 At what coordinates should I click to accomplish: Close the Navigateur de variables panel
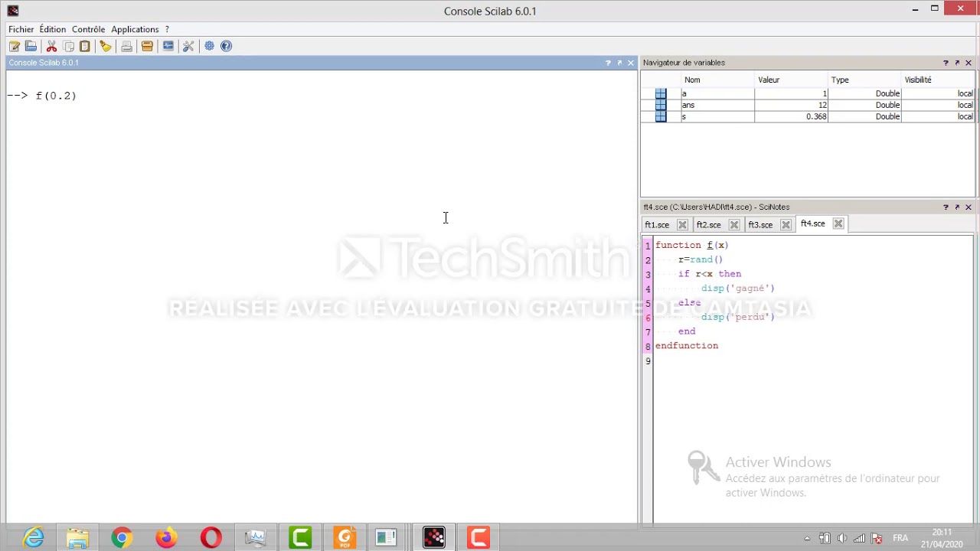coord(969,63)
